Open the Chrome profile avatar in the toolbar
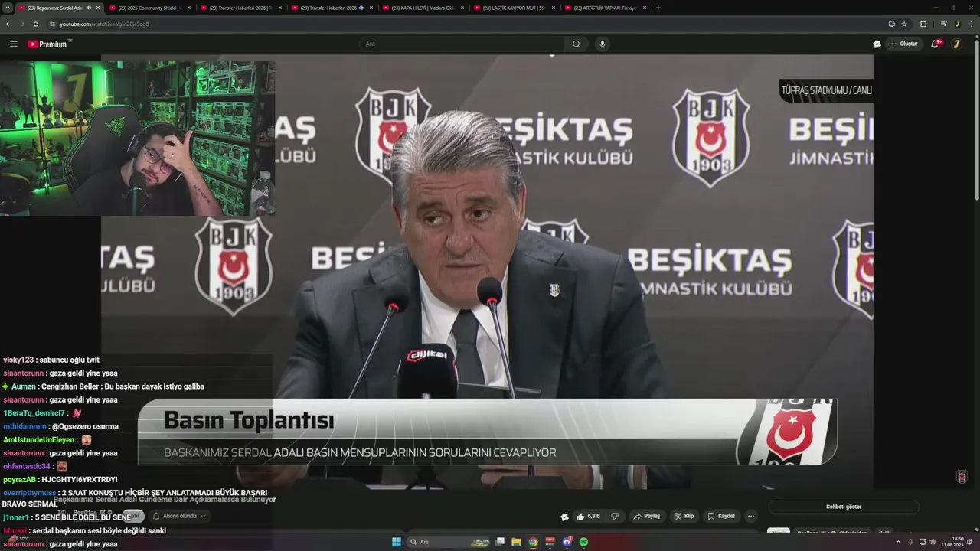Image resolution: width=980 pixels, height=551 pixels. [x=958, y=24]
